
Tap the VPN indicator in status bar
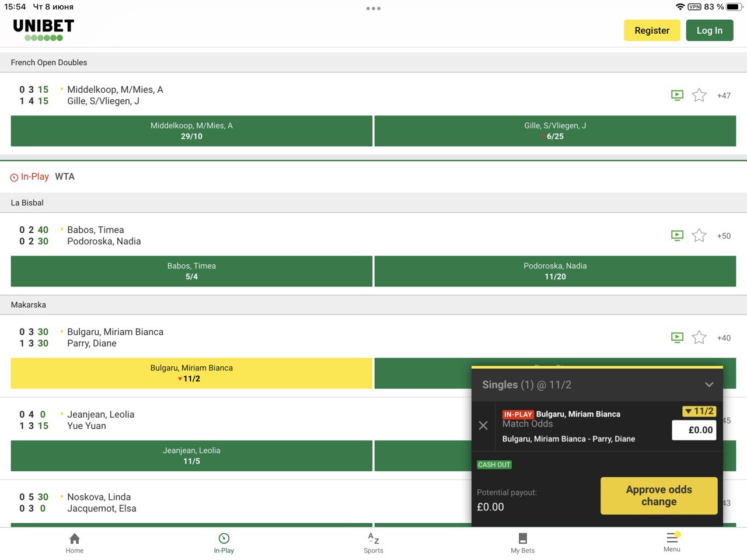coord(694,7)
